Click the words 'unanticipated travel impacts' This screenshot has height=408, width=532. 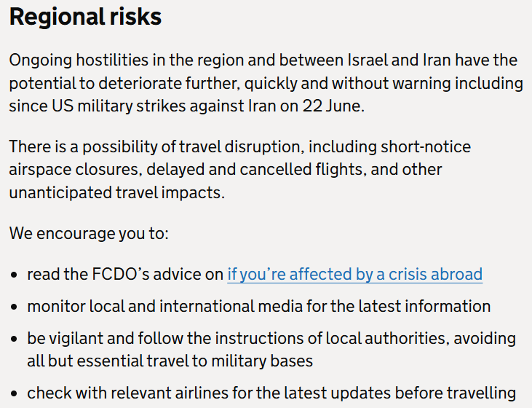(116, 192)
